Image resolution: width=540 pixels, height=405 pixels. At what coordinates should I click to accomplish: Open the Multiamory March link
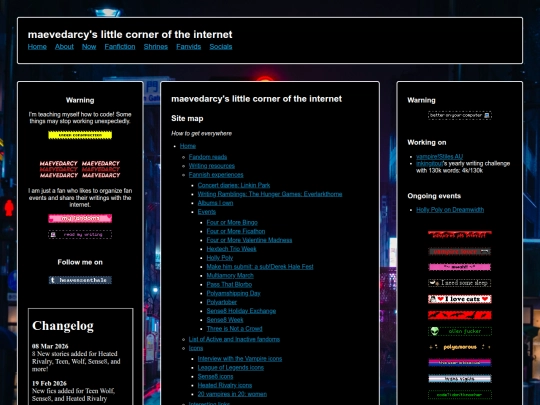click(230, 276)
